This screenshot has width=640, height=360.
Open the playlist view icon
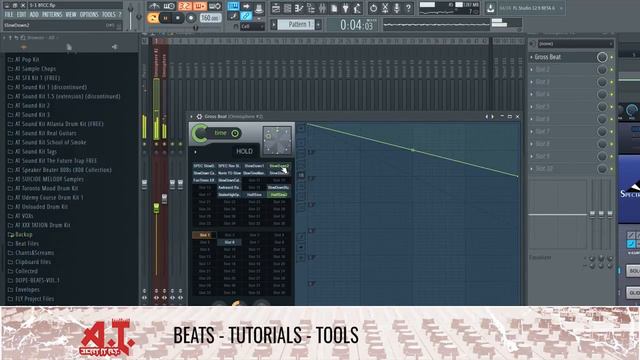click(276, 8)
